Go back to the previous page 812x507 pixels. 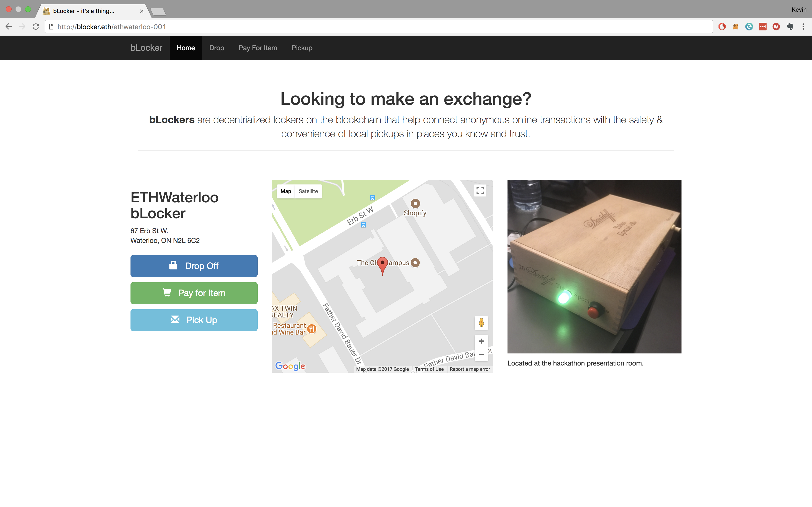coord(9,27)
